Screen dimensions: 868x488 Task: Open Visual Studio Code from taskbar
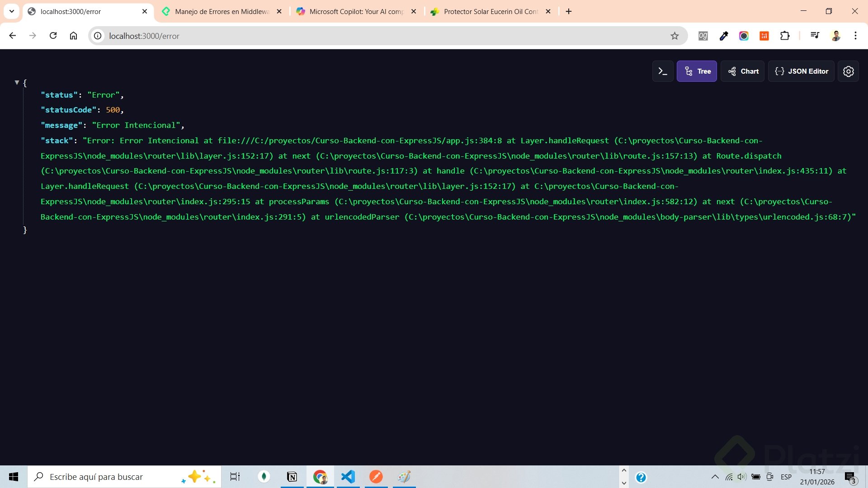tap(348, 477)
